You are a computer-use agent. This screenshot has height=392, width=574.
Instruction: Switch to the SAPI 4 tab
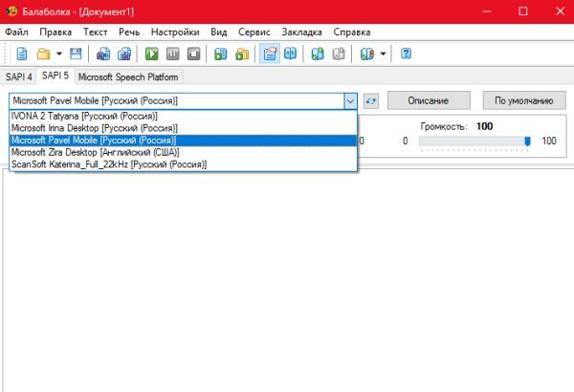click(x=19, y=76)
